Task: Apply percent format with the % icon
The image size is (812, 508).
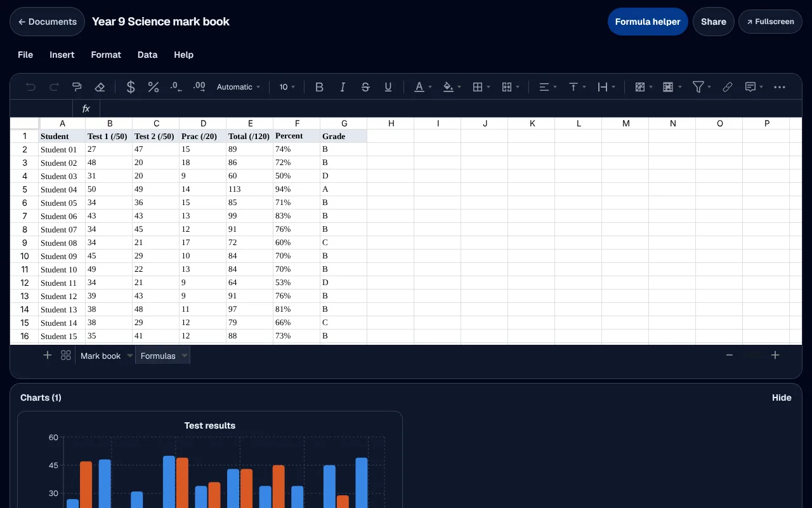Action: coord(154,87)
